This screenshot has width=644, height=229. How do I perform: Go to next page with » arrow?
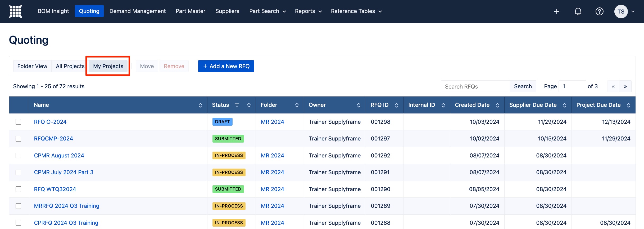(625, 86)
